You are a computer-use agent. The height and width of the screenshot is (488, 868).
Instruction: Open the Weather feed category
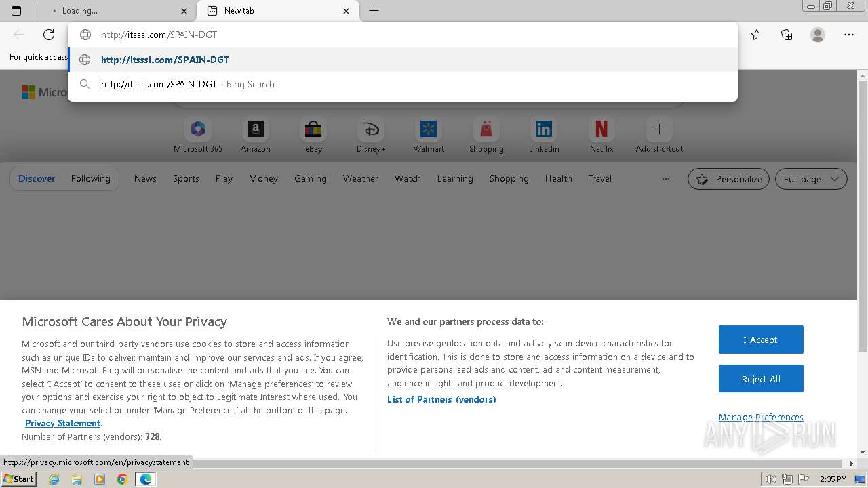[361, 178]
